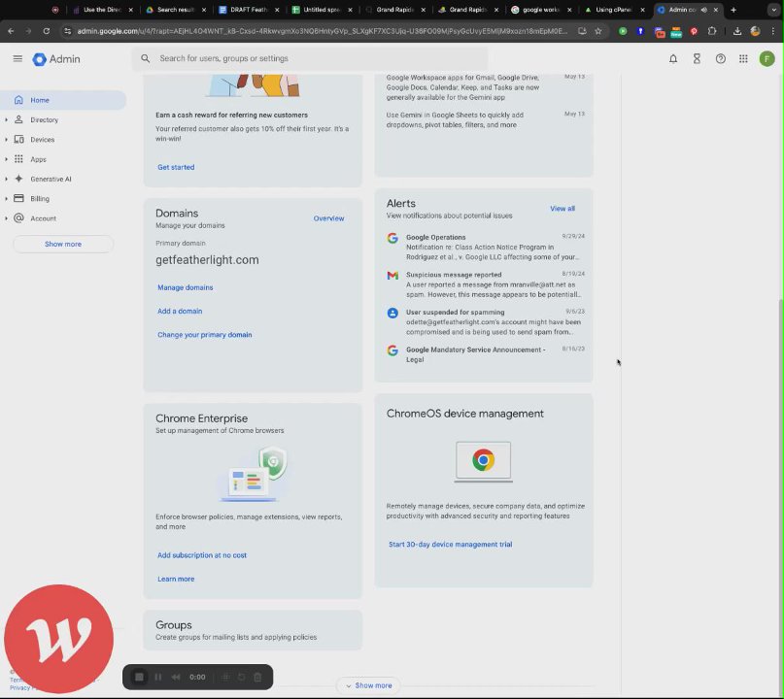This screenshot has height=699, width=784.
Task: Click the red extension icon in toolbar
Action: pos(694,31)
